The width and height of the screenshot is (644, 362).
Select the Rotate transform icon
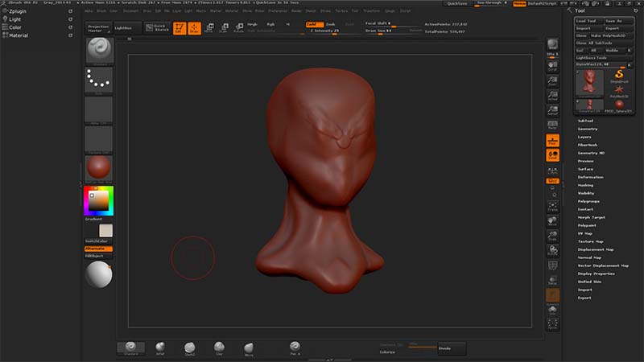[x=238, y=28]
